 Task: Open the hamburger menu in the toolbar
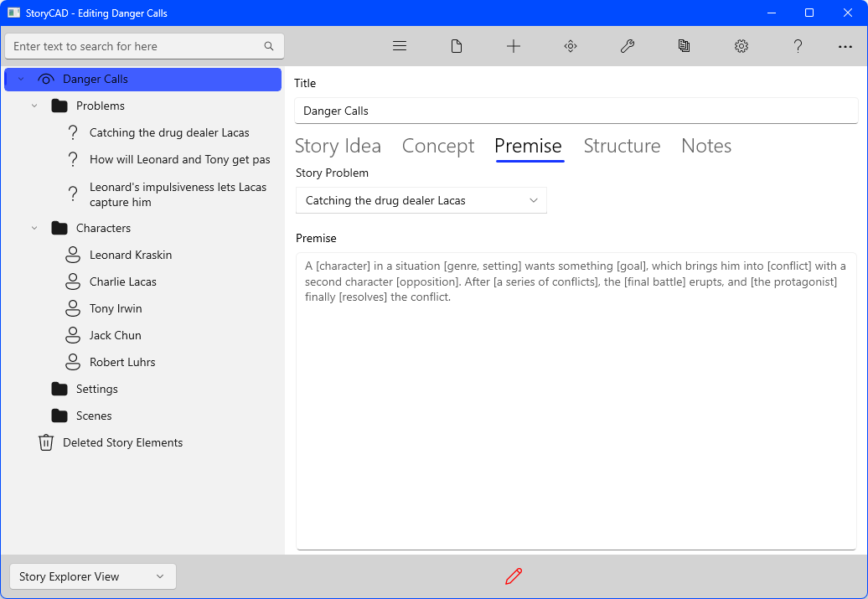point(400,46)
